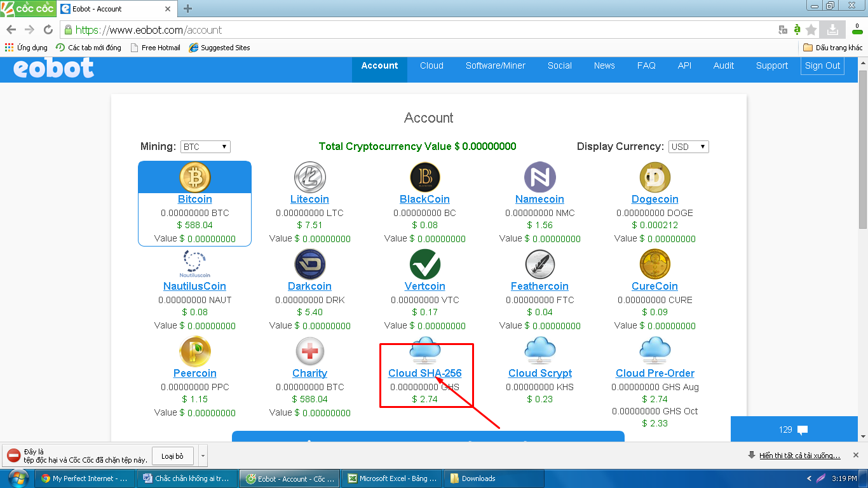Click the Darkcoin logo icon
868x488 pixels.
point(309,264)
